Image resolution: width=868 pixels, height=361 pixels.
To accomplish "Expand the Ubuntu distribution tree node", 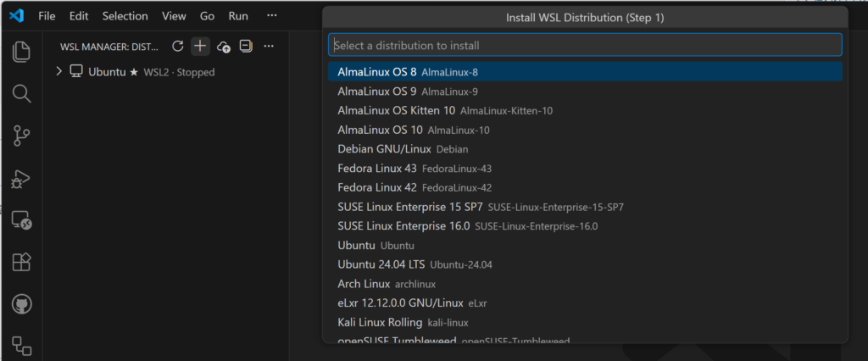I will [58, 72].
